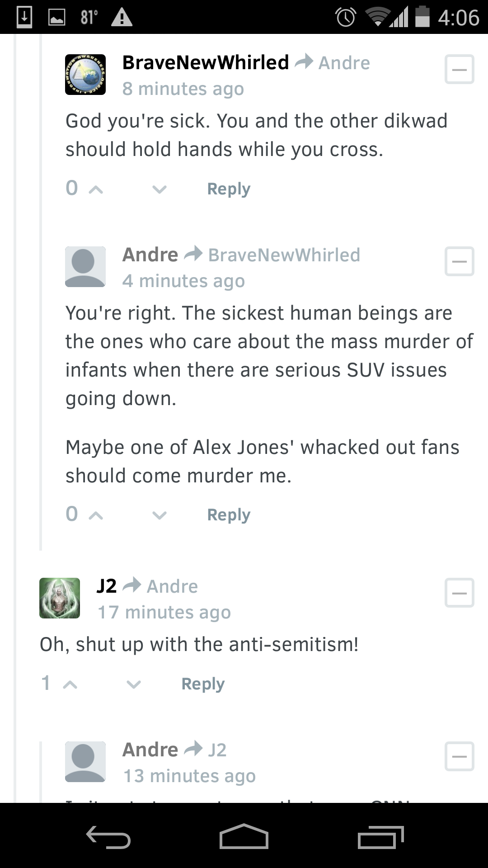Collapse BraveNewWhirled's comment thread
The height and width of the screenshot is (868, 488).
(459, 69)
